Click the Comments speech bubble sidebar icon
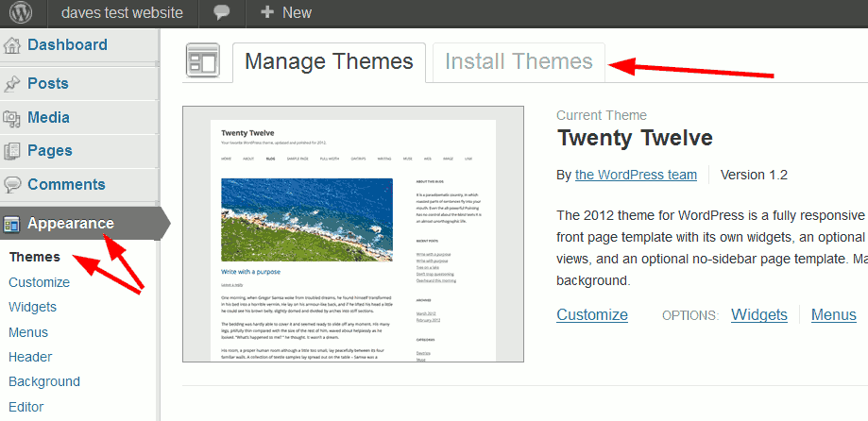Screen dimensions: 868x421 coord(12,185)
